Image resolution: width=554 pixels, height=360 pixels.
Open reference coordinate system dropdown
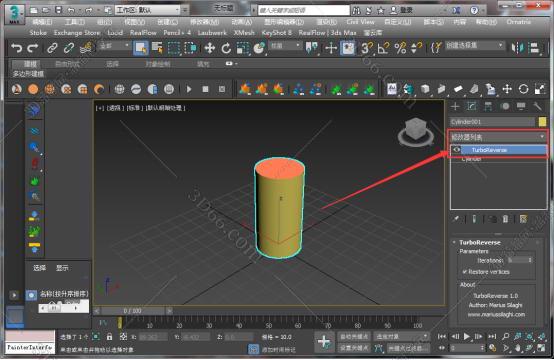pos(285,46)
